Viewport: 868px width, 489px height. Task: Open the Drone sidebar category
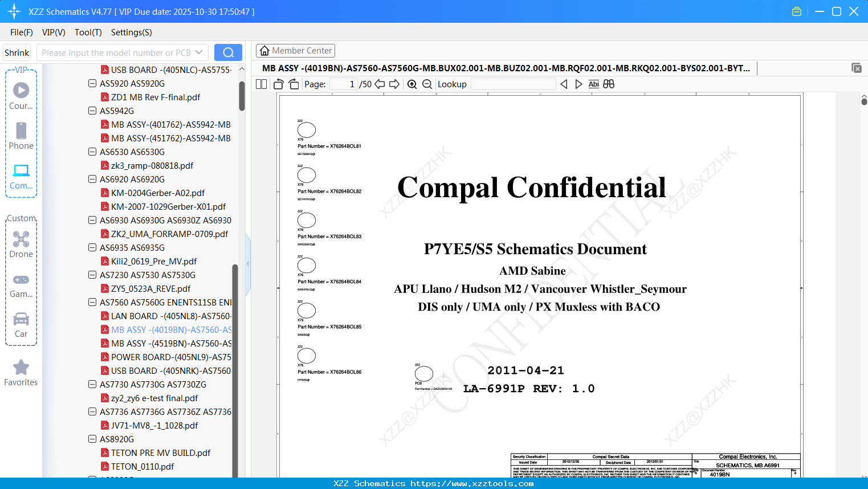[21, 244]
